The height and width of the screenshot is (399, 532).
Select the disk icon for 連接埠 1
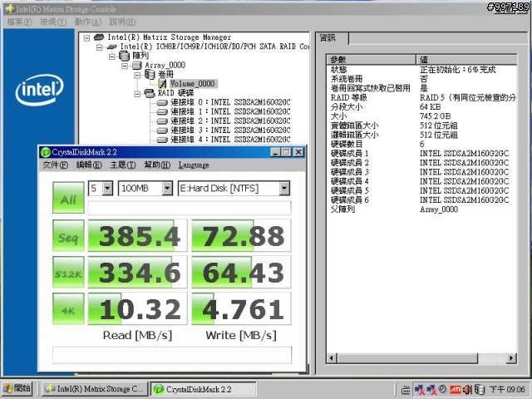(162, 111)
